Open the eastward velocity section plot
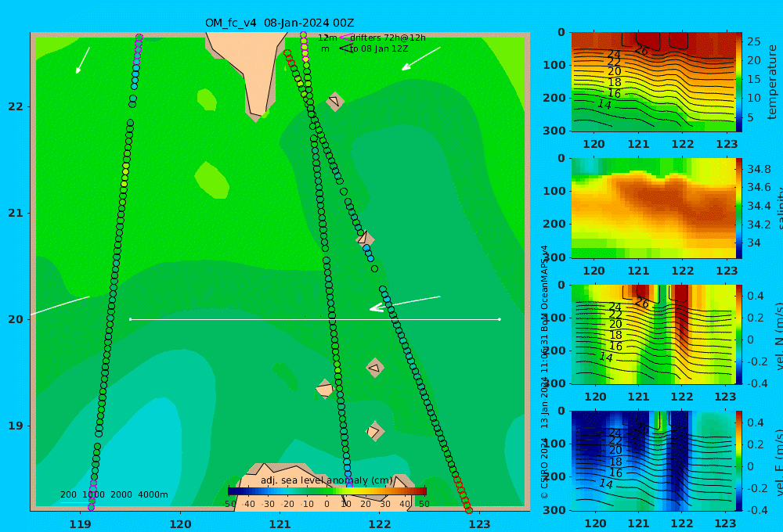 coord(653,461)
